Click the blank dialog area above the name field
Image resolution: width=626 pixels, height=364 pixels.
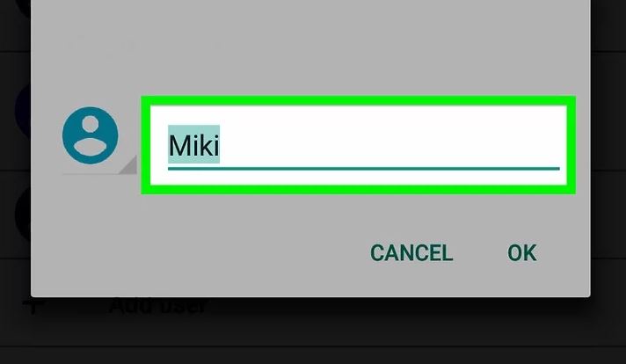click(310, 47)
